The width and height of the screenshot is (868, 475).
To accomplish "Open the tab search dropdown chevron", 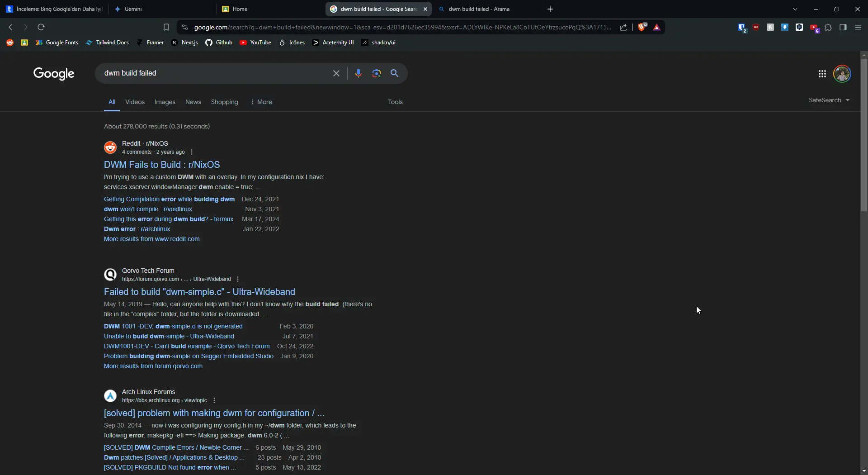I will (x=795, y=9).
